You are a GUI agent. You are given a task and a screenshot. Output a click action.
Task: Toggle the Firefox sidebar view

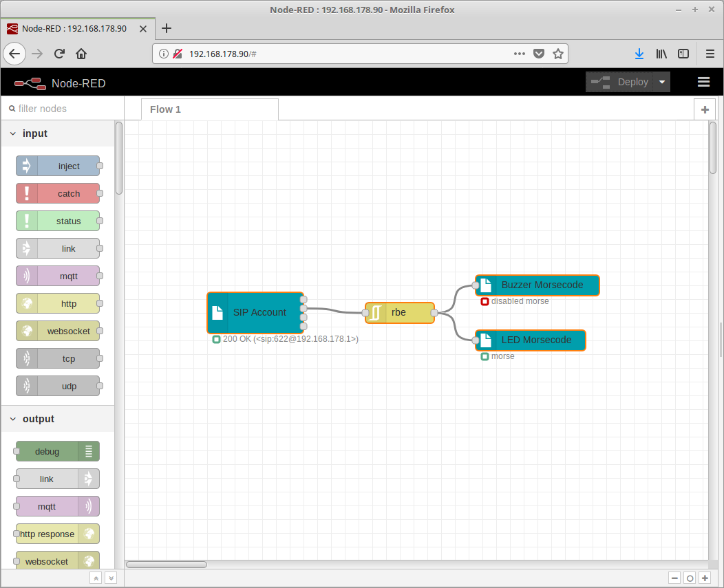pyautogui.click(x=683, y=54)
